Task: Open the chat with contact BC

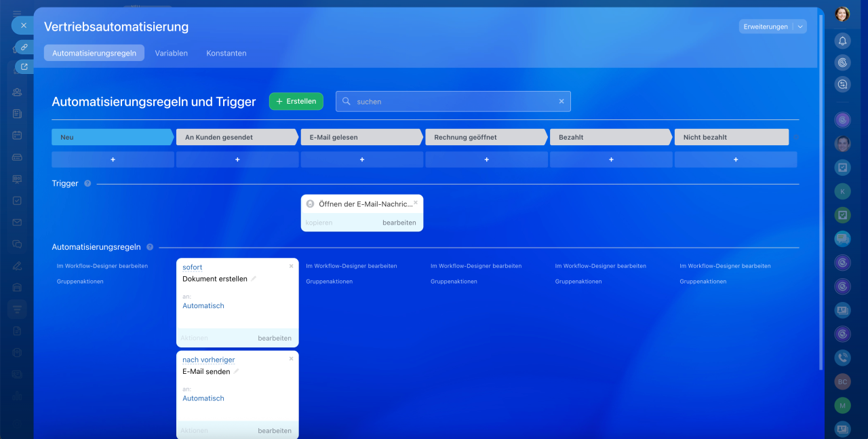Action: tap(842, 382)
